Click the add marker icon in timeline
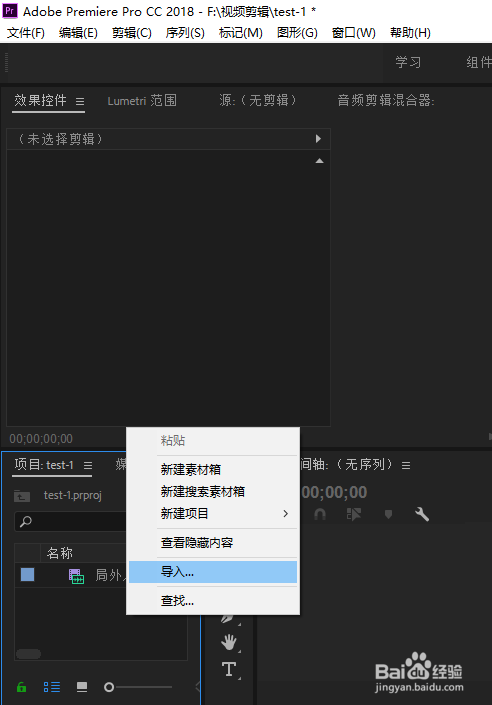The width and height of the screenshot is (492, 705). [x=388, y=514]
